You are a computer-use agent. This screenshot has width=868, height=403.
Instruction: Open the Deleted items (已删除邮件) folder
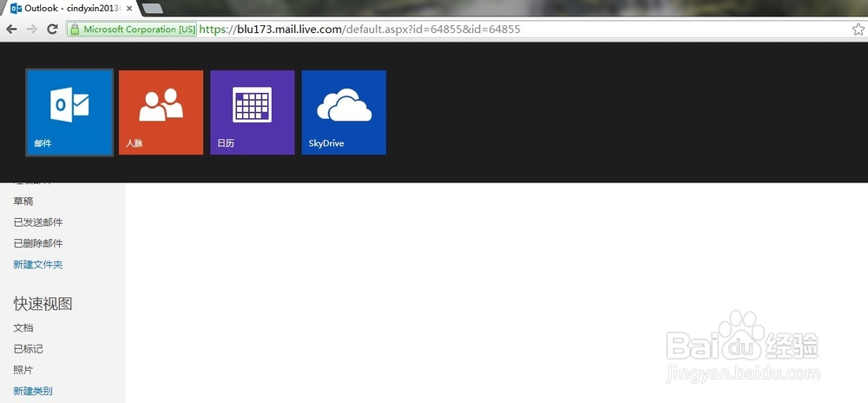pos(38,243)
